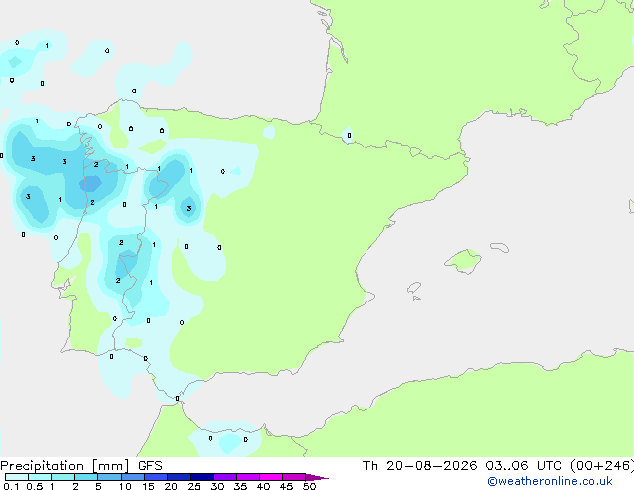Click the 10–15 mm legend color swatch

132,477
